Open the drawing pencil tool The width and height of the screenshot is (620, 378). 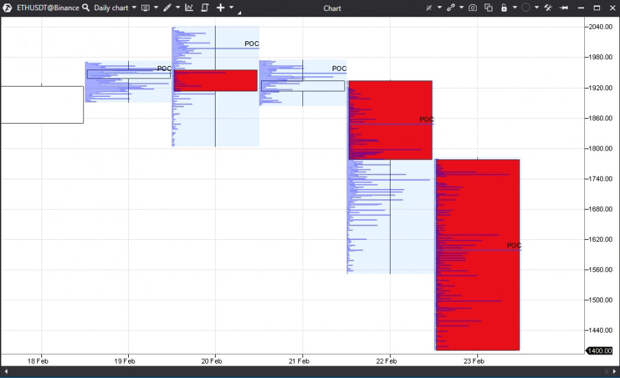[x=167, y=8]
